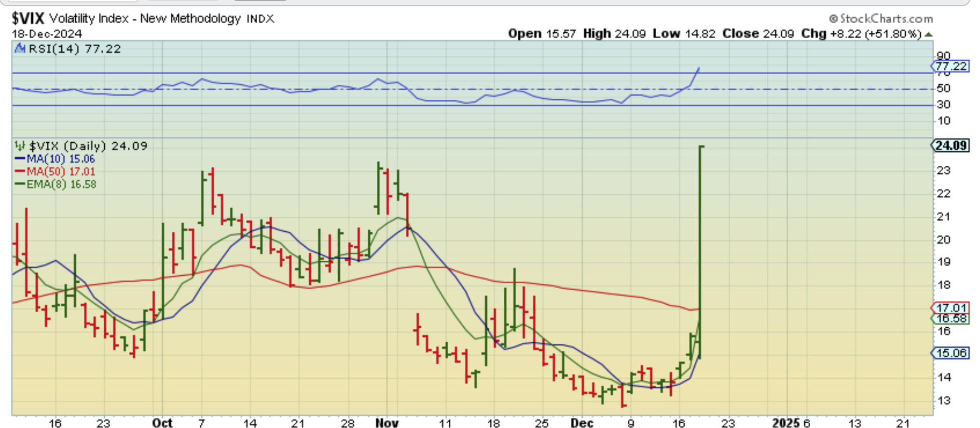Click the Nov label on the time axis
Image resolution: width=980 pixels, height=428 pixels.
(387, 423)
